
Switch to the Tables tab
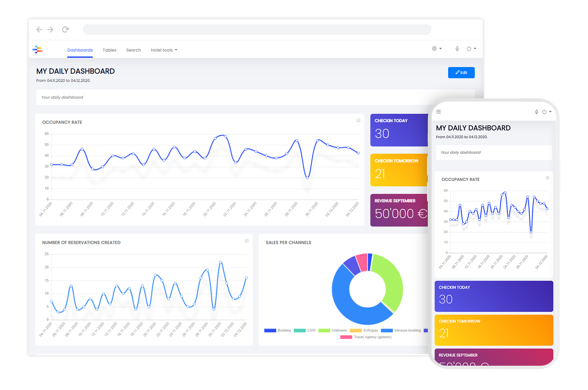[x=109, y=50]
